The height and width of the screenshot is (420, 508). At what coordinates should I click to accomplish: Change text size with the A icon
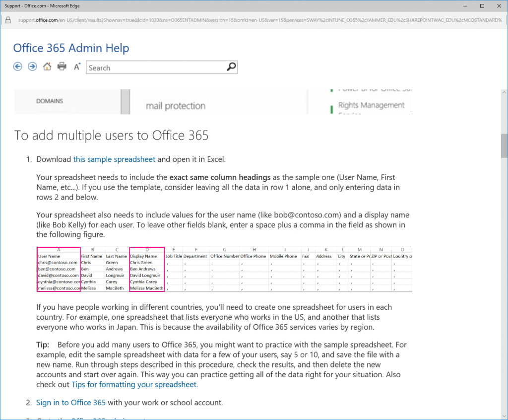tap(77, 67)
